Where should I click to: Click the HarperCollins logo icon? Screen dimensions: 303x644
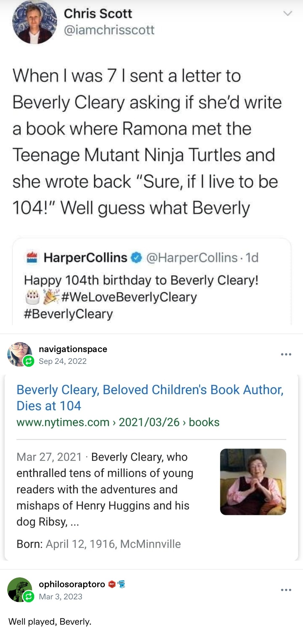(32, 258)
